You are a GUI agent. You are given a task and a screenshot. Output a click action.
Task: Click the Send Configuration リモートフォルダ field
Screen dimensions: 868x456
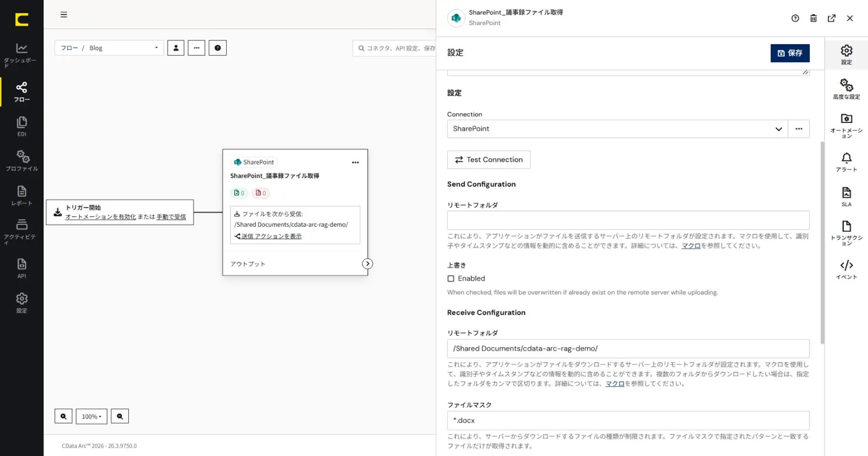coord(628,220)
